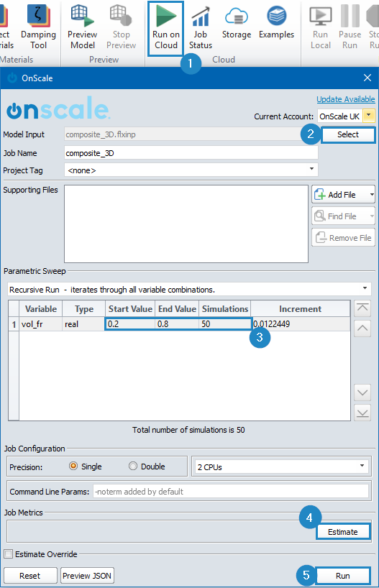Open the Damping Tool

38,27
